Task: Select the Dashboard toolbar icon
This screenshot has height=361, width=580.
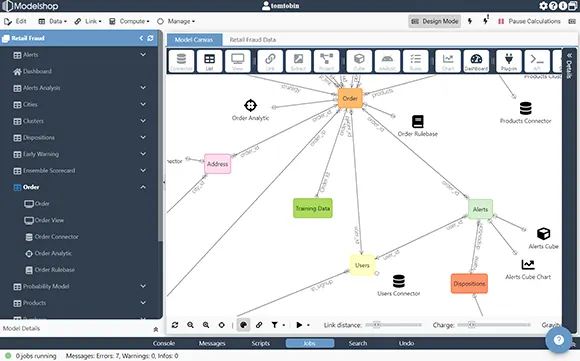Action: [476, 61]
